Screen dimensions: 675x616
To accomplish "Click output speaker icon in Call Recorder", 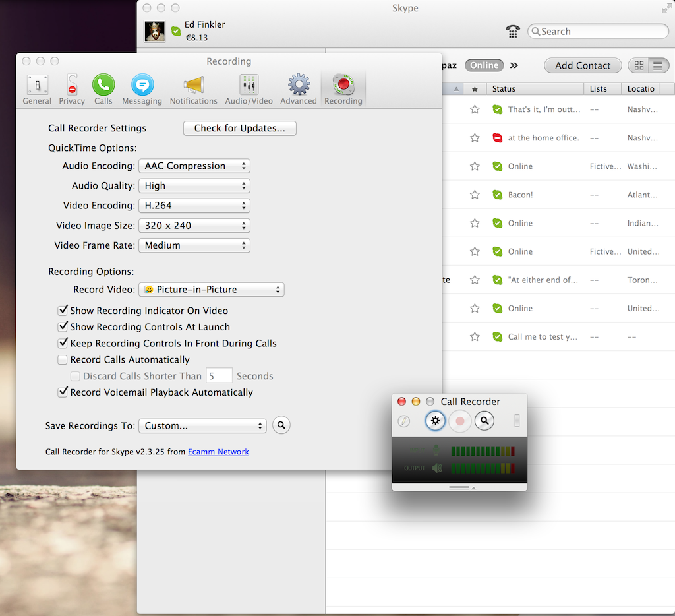I will point(438,468).
